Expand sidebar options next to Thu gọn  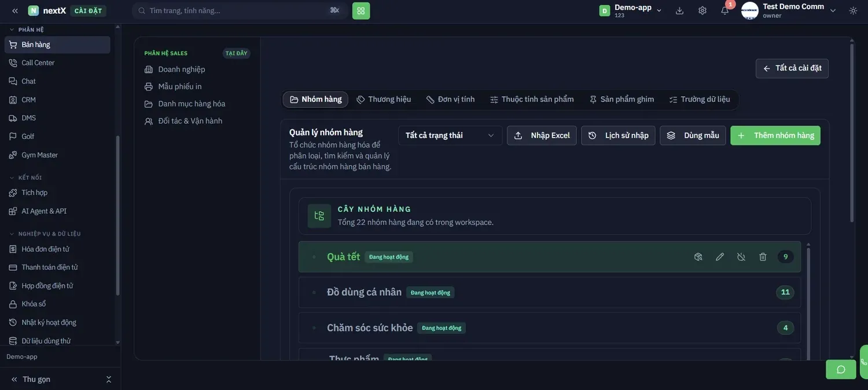click(x=108, y=380)
